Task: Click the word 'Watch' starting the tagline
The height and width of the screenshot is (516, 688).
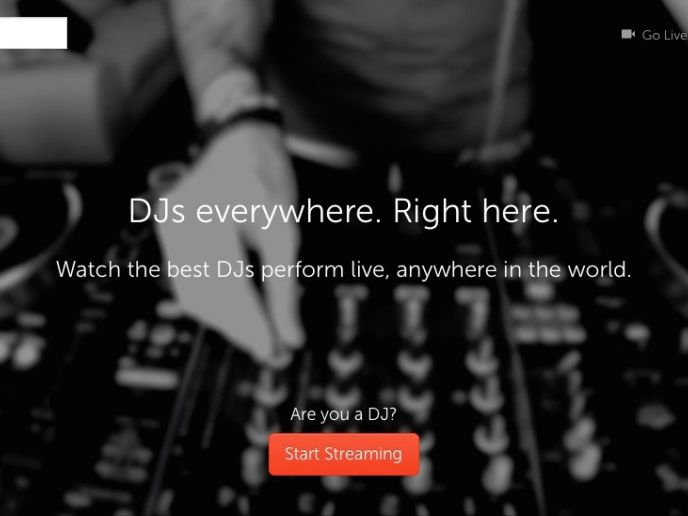Action: click(88, 269)
